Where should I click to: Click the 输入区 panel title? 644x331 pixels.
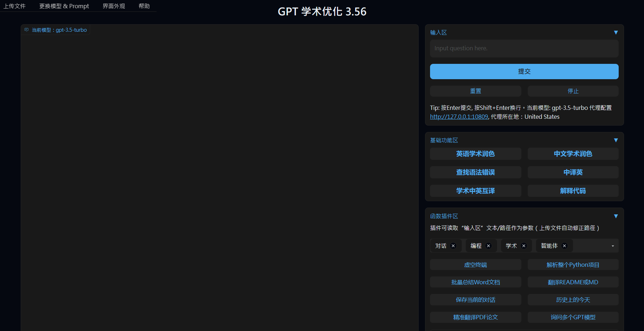pos(438,32)
